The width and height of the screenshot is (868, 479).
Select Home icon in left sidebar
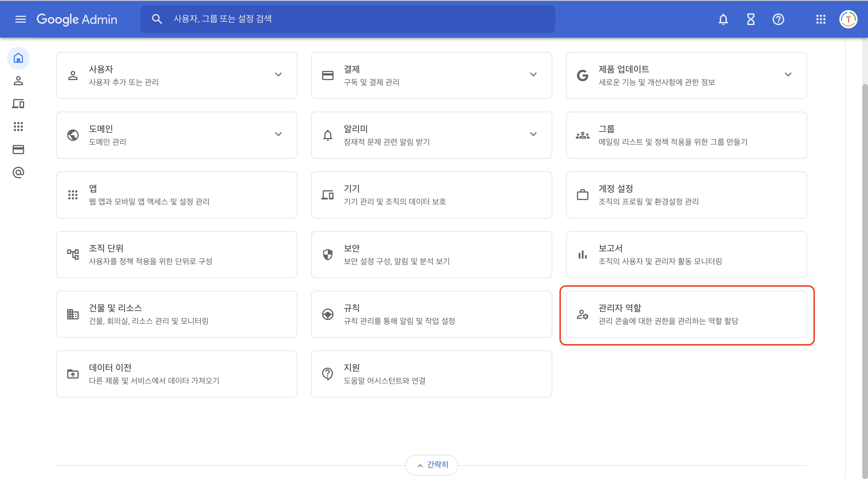[18, 58]
